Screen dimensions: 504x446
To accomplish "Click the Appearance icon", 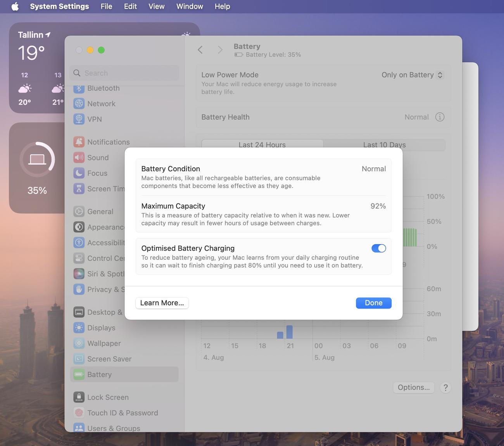I will pos(79,227).
